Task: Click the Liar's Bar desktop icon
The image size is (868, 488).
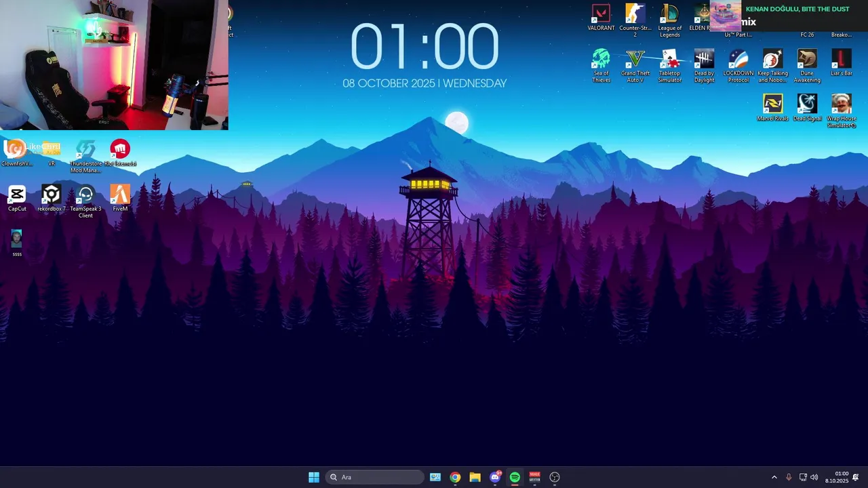Action: point(842,63)
